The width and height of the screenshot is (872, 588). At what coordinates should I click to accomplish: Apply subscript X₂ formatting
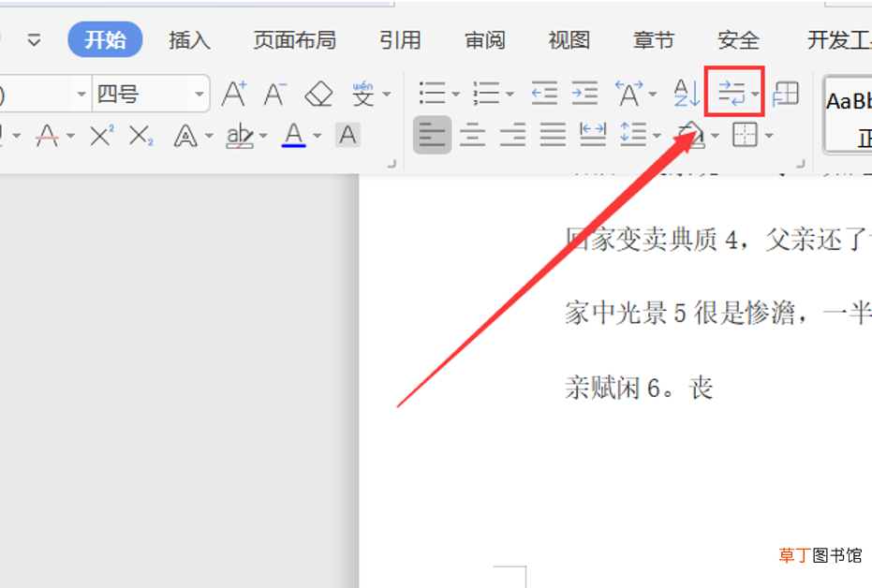coord(141,135)
